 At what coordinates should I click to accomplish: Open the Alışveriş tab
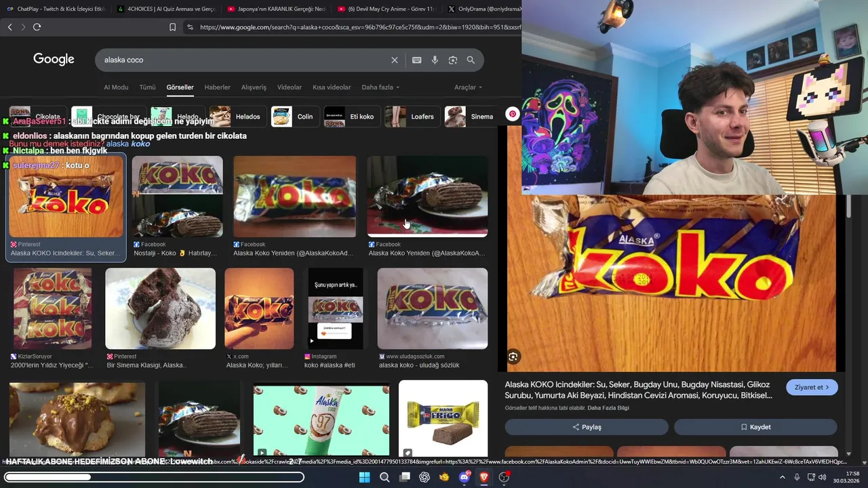(x=254, y=87)
